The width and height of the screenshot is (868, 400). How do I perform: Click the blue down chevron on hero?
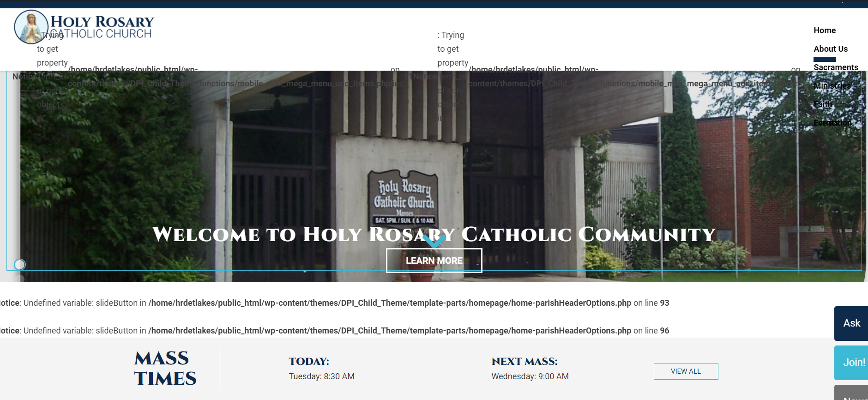(434, 240)
